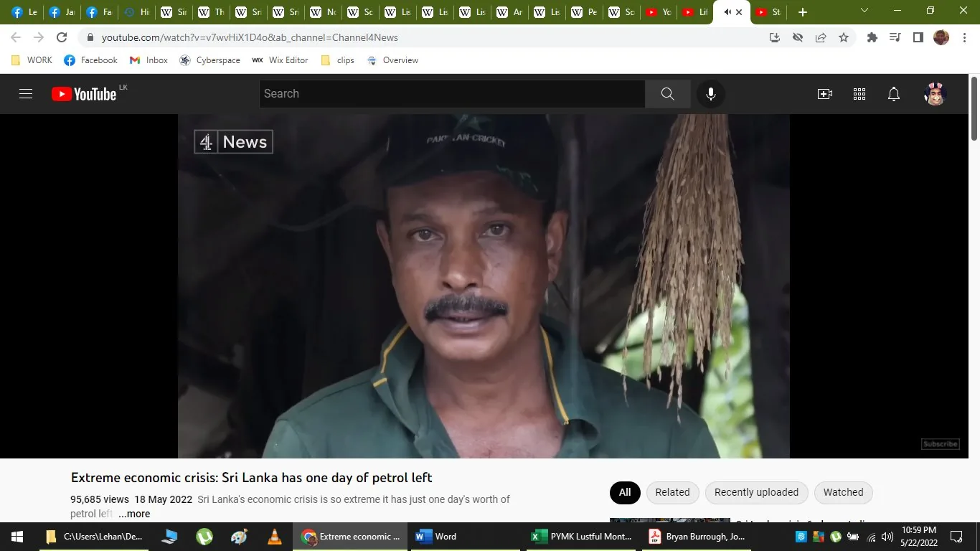Viewport: 980px width, 551px height.
Task: Select the All filter tab
Action: [624, 492]
